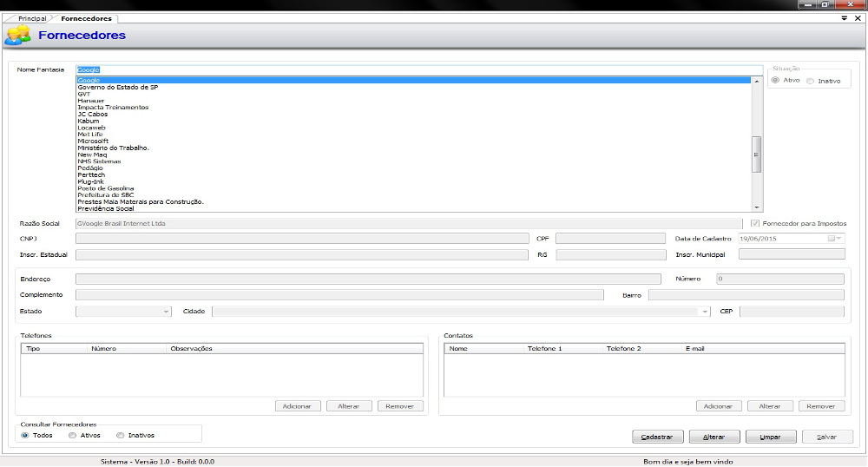The image size is (868, 467).
Task: Select the Inativo situation radio button
Action: [811, 81]
